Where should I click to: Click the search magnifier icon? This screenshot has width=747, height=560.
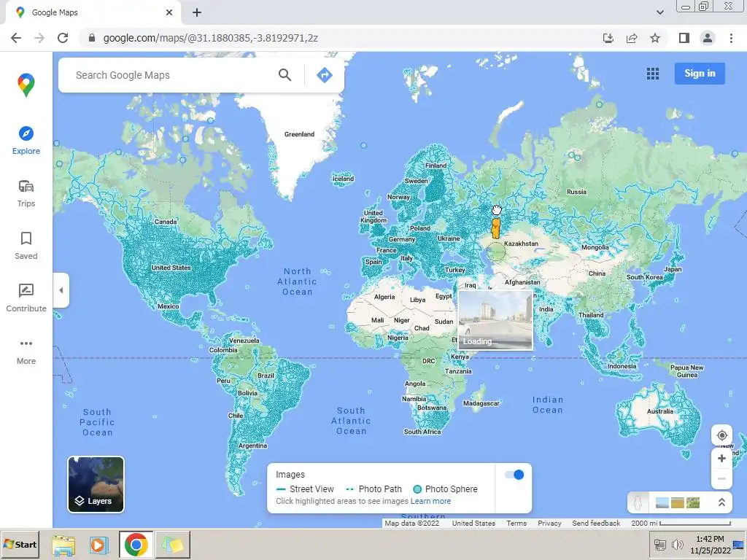click(285, 75)
